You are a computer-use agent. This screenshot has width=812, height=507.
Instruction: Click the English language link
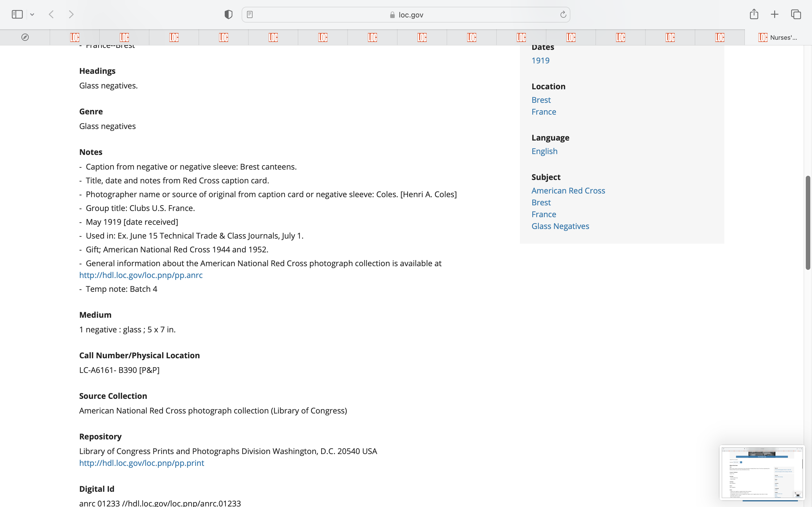point(544,151)
